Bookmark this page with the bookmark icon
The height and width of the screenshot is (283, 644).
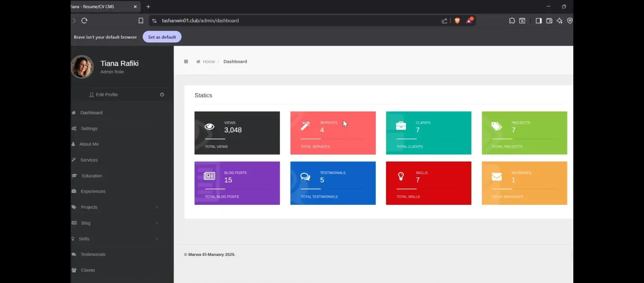click(141, 21)
